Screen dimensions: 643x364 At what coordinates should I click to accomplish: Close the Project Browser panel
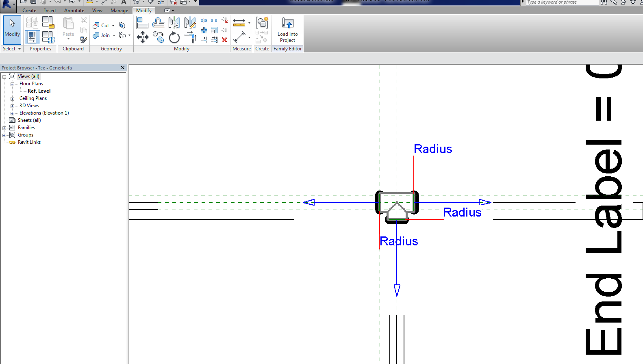(x=123, y=68)
